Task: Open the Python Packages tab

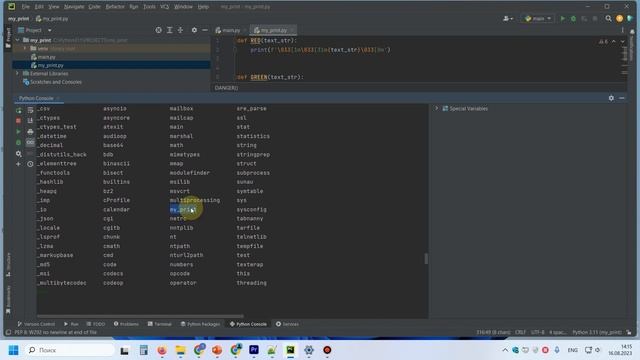Action: (200, 324)
